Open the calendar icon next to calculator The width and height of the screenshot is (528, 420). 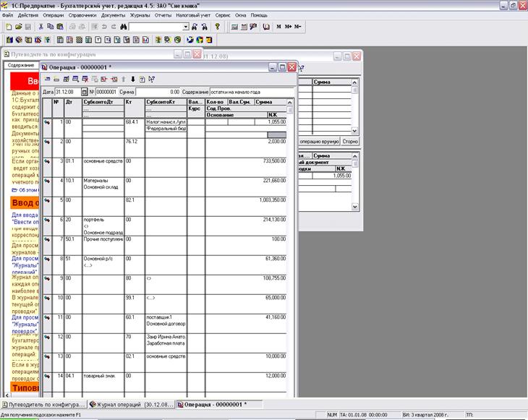[x=244, y=27]
